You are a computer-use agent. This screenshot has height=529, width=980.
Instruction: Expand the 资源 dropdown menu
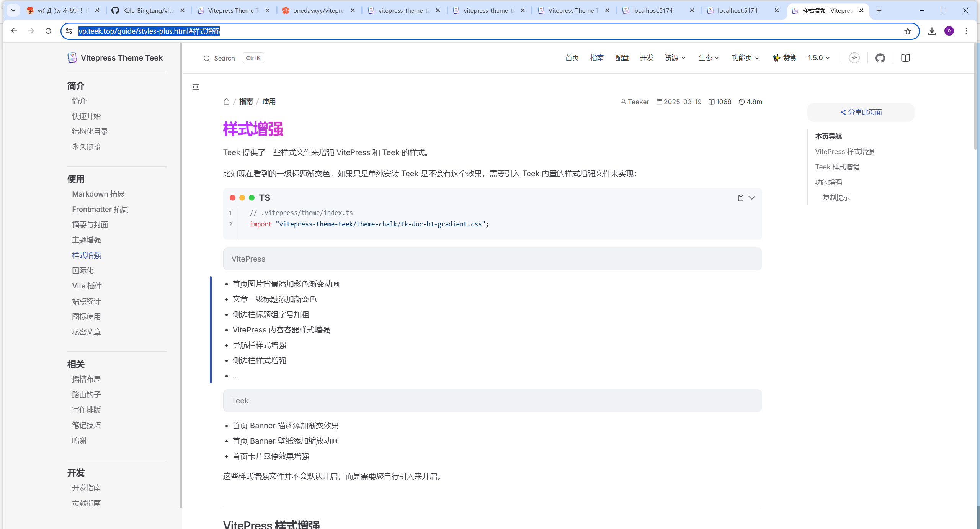click(x=675, y=58)
